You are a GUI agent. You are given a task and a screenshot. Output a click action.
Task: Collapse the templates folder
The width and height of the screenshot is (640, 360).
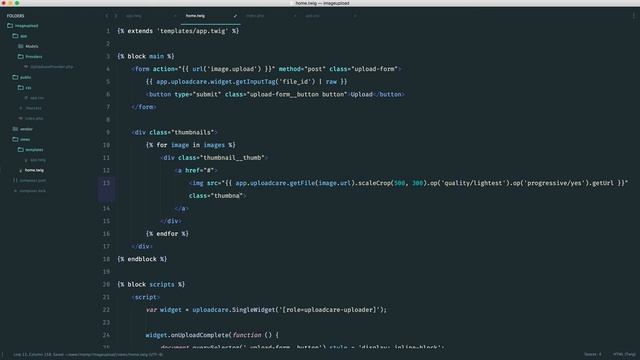tap(31, 150)
